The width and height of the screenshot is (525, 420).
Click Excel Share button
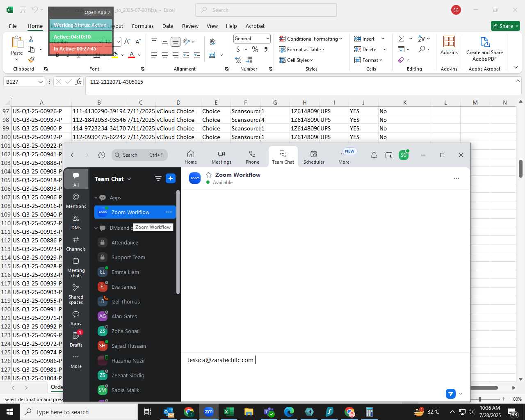click(505, 26)
